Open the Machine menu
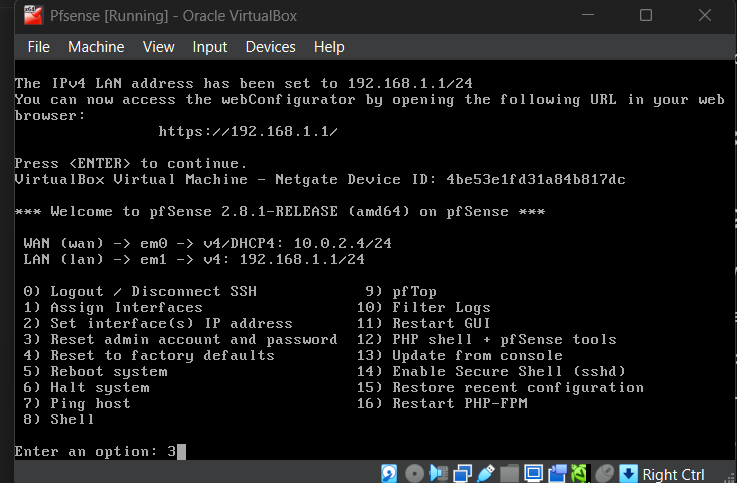The width and height of the screenshot is (737, 483). click(x=96, y=47)
